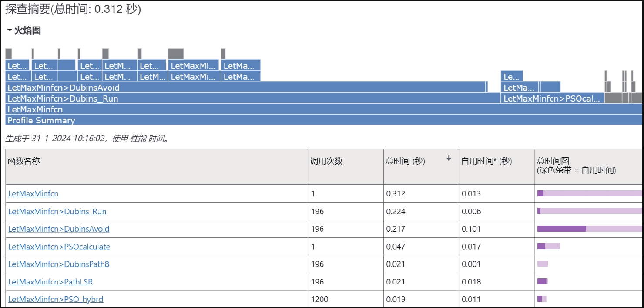Open the LetMaxMinfcn>PSO_hybrd function link

[x=56, y=300]
